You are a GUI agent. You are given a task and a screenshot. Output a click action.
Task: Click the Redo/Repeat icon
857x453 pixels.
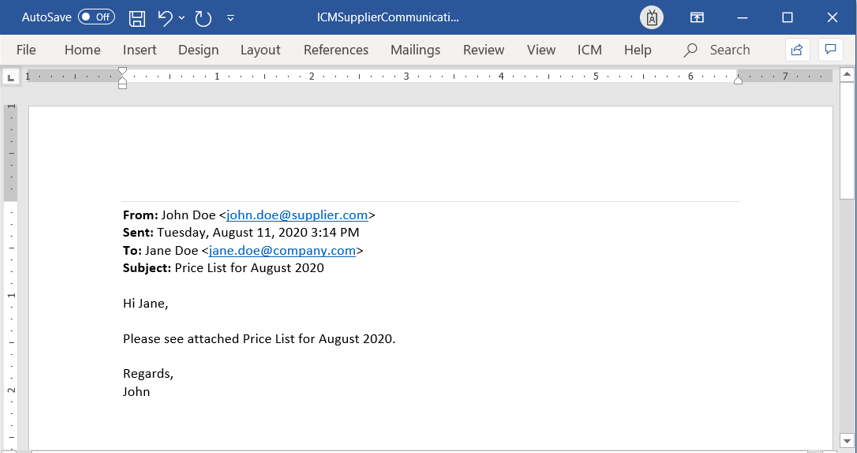point(204,18)
